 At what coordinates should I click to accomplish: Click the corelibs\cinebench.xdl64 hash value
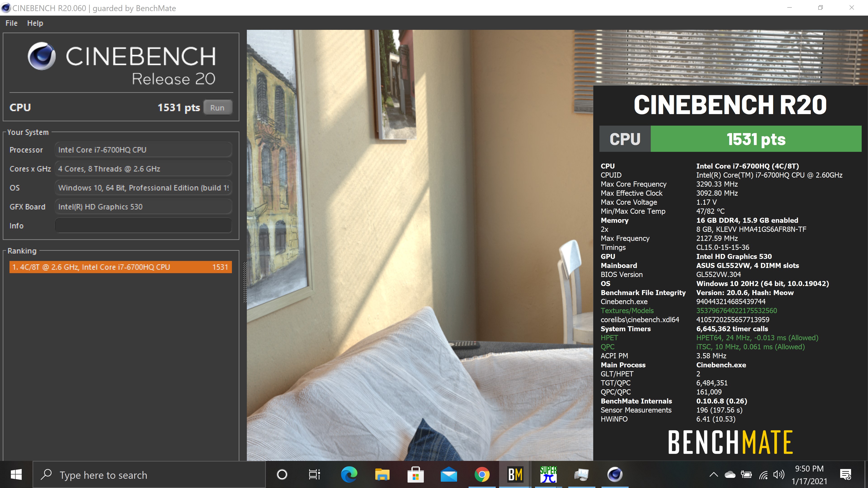pos(733,320)
